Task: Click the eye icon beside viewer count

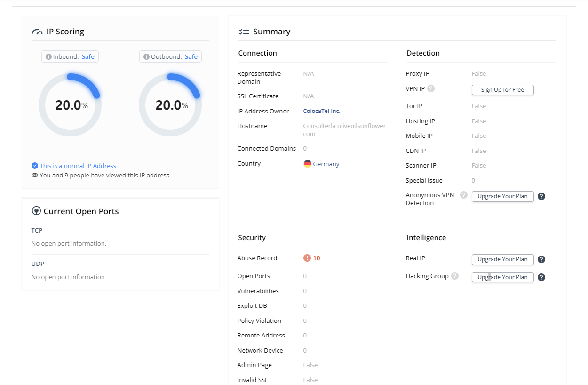Action: tap(35, 175)
